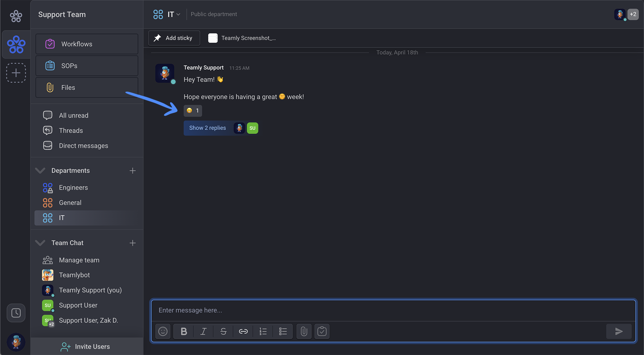Click Invite Users button
This screenshot has width=644, height=355.
[x=87, y=347]
